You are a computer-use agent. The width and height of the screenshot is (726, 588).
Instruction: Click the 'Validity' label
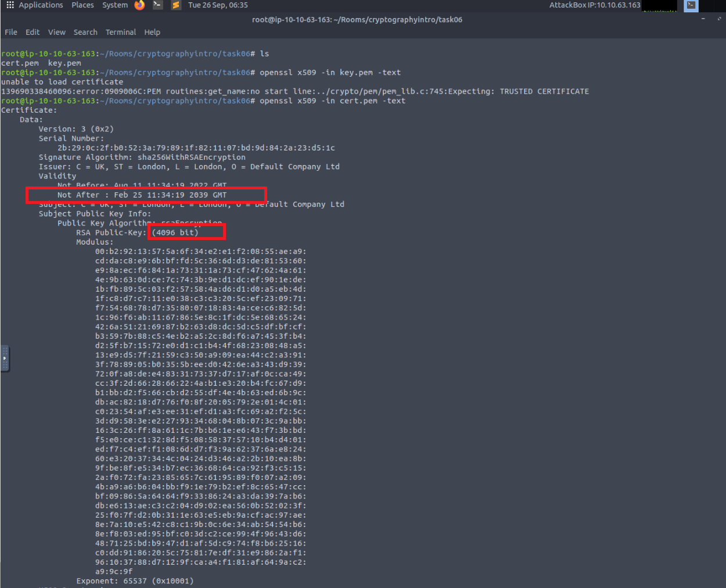57,176
